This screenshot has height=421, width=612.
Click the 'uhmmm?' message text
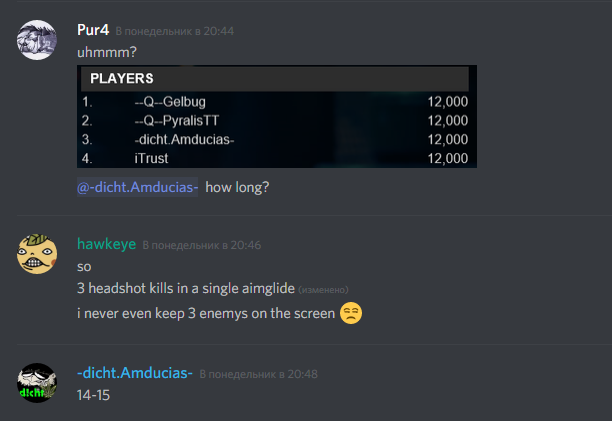(107, 52)
